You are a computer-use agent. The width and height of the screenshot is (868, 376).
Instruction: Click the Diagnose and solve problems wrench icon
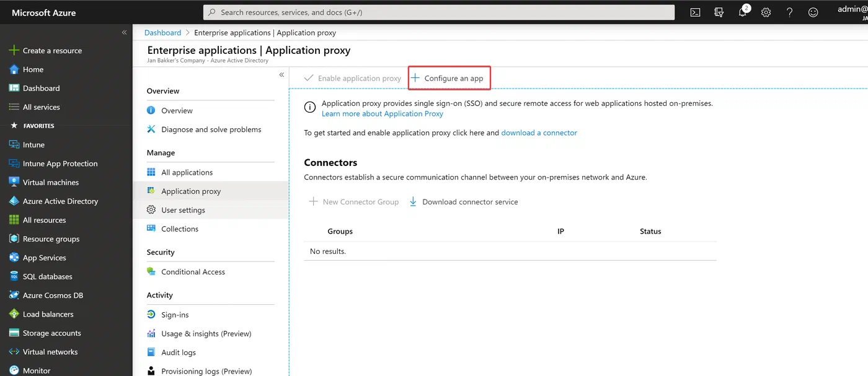(x=151, y=129)
